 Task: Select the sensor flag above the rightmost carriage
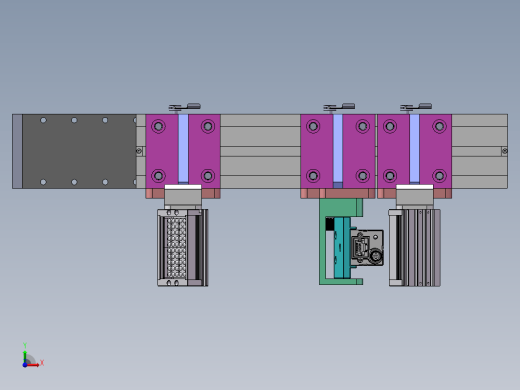tap(416, 107)
